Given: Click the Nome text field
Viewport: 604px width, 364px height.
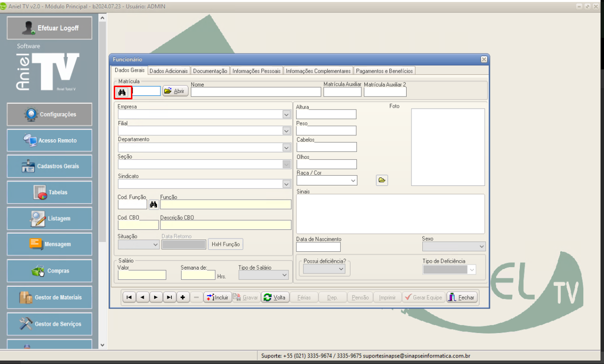Looking at the screenshot, I should 255,92.
